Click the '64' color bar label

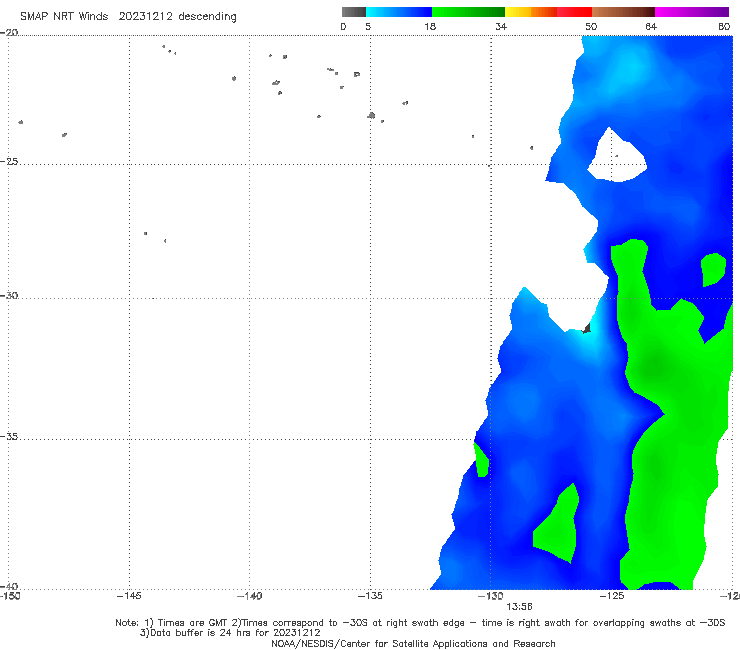click(x=651, y=26)
